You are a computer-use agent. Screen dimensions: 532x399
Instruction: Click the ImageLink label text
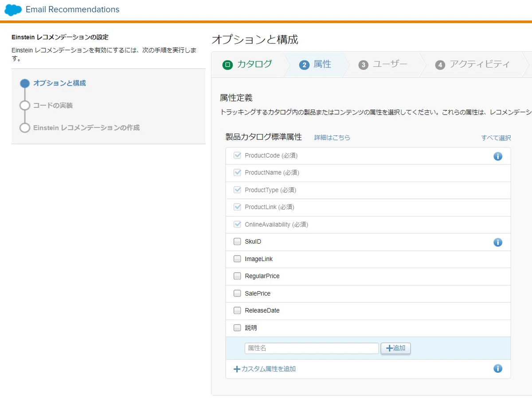click(259, 259)
